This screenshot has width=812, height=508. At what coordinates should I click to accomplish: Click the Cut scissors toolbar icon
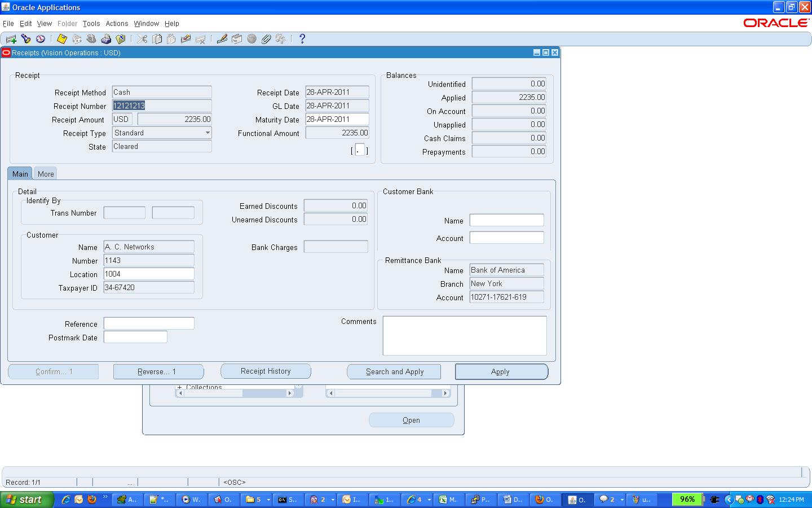pos(142,39)
